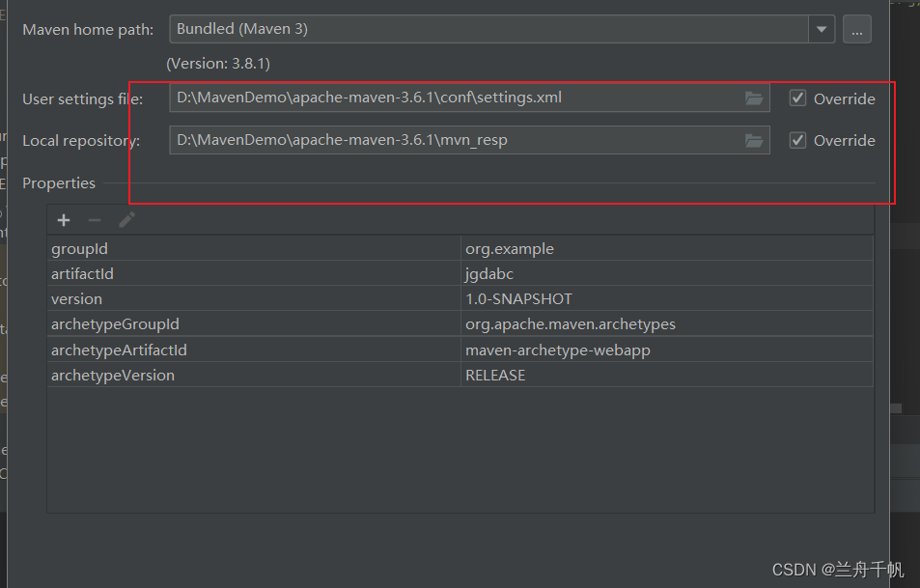Screen dimensions: 920x588
Task: Select the groupId property row
Action: tap(255, 249)
